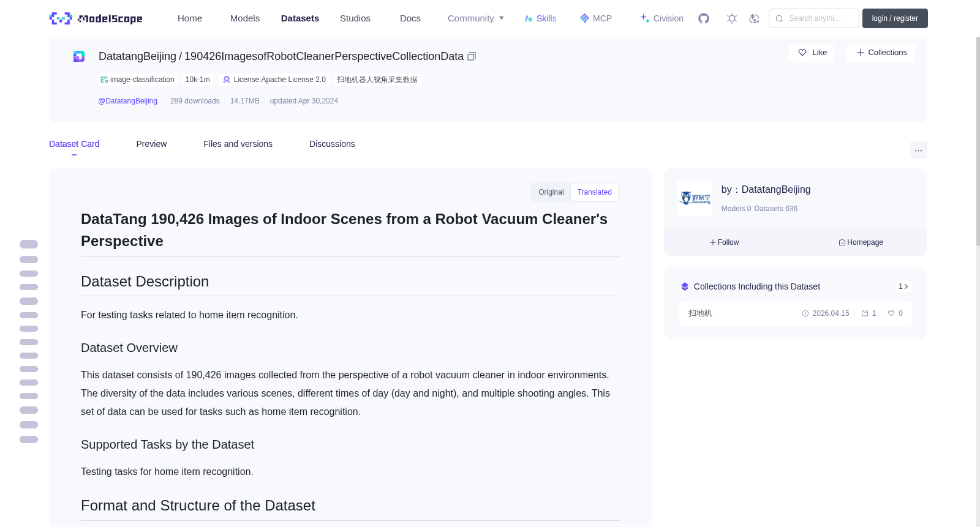This screenshot has width=980, height=527.
Task: Click the 14.17MB size text
Action: click(244, 101)
